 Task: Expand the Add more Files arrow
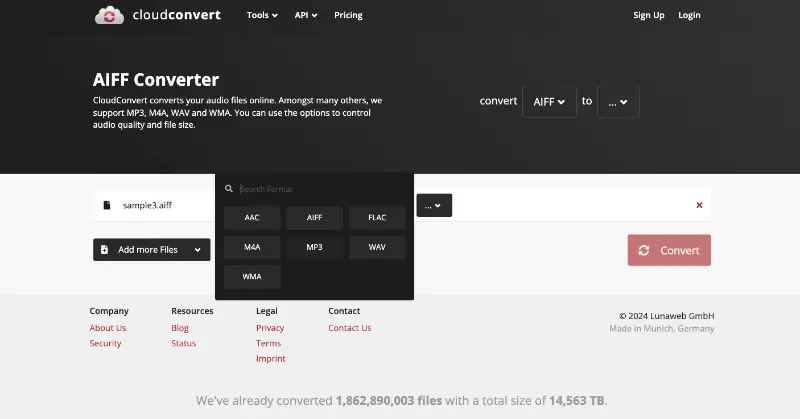pyautogui.click(x=197, y=250)
